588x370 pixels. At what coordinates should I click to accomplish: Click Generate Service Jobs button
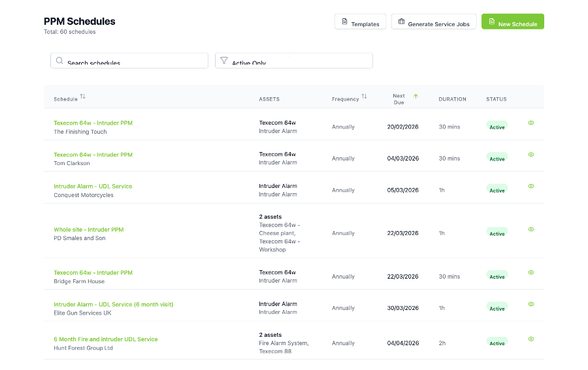tap(434, 22)
